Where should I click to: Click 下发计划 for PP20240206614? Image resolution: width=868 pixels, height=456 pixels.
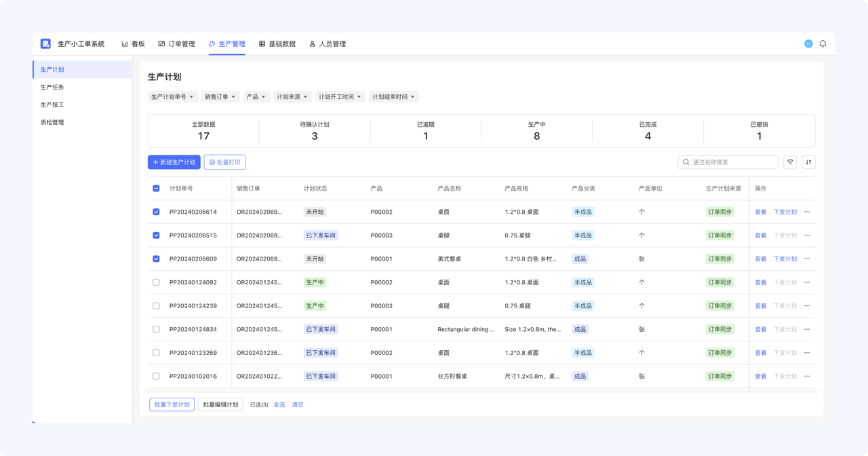(x=785, y=212)
